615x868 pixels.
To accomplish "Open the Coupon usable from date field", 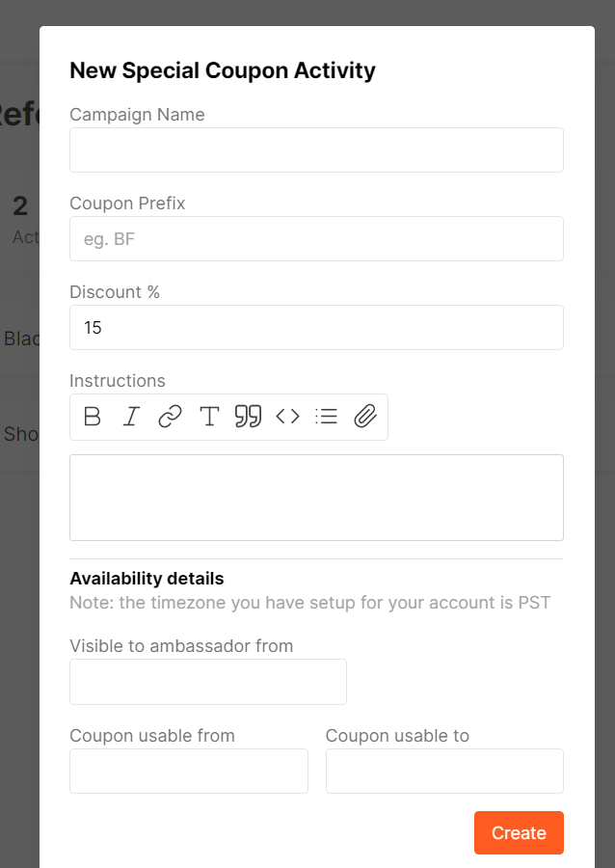I will [189, 772].
